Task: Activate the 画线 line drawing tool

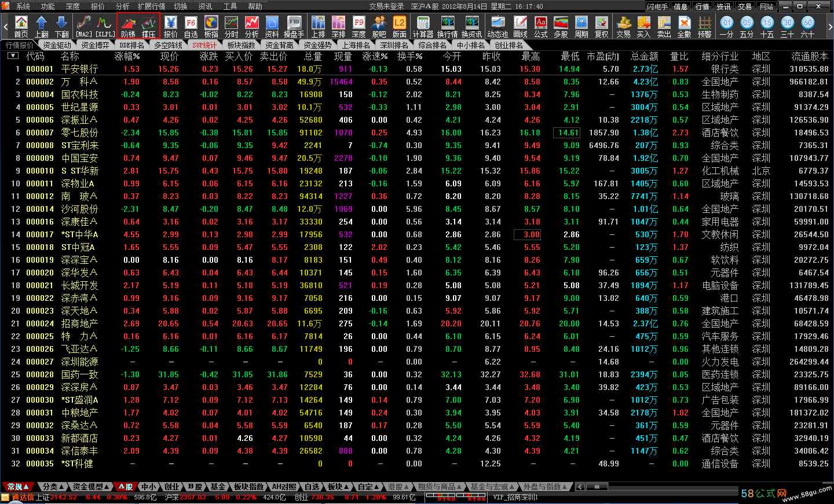Action: point(521,27)
